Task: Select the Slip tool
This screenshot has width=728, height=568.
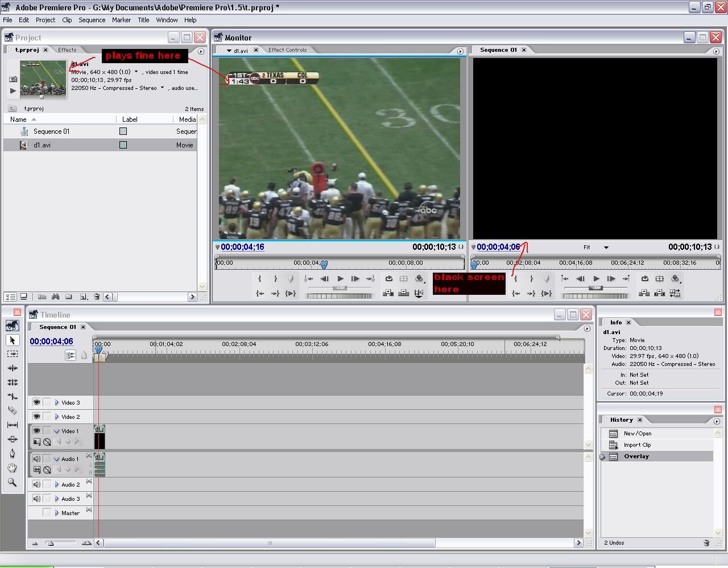Action: point(12,425)
